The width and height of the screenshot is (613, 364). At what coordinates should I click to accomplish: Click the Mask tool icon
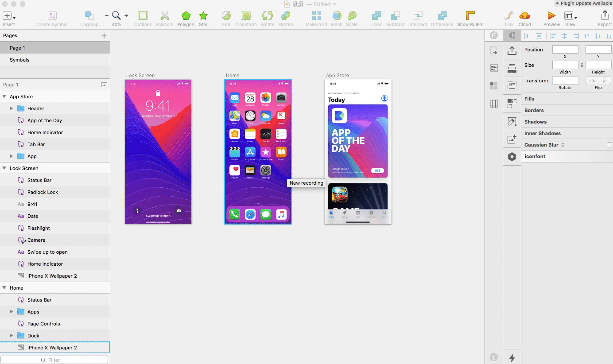pos(337,16)
